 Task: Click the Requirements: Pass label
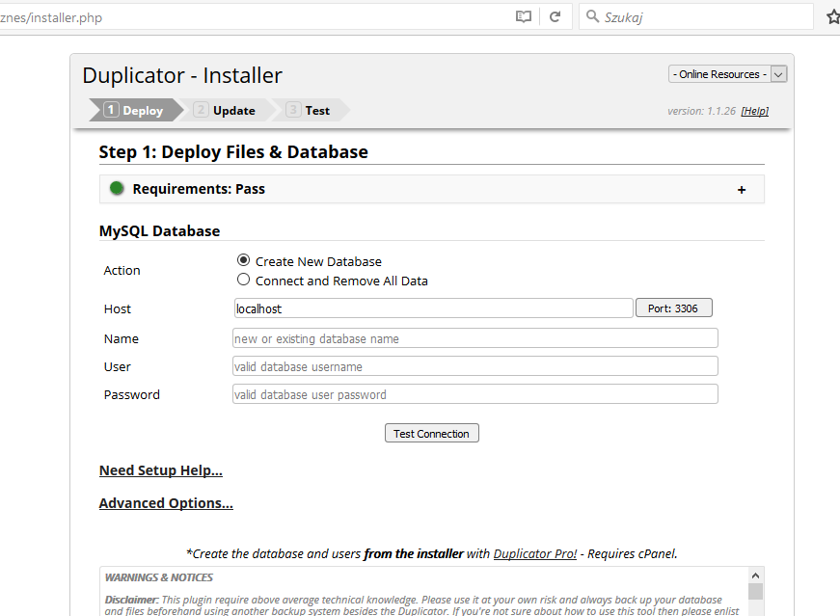199,189
